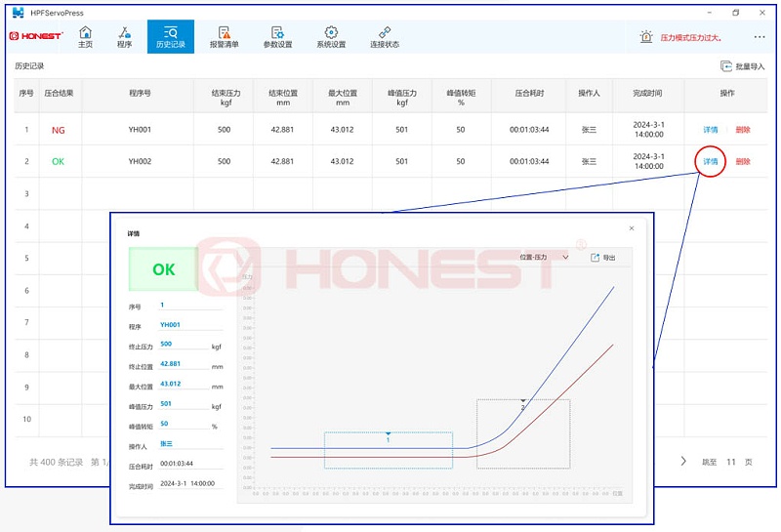The image size is (781, 532).
Task: Go to next page with right chevron
Action: pyautogui.click(x=682, y=462)
